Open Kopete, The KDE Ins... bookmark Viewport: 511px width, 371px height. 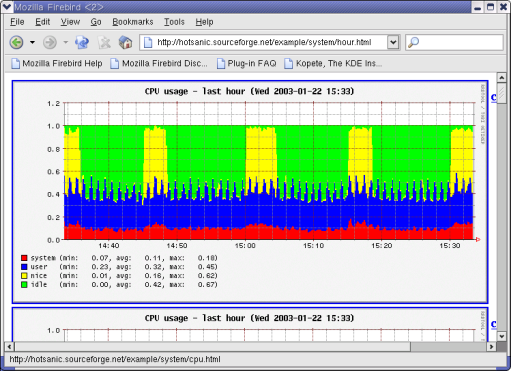(x=333, y=63)
